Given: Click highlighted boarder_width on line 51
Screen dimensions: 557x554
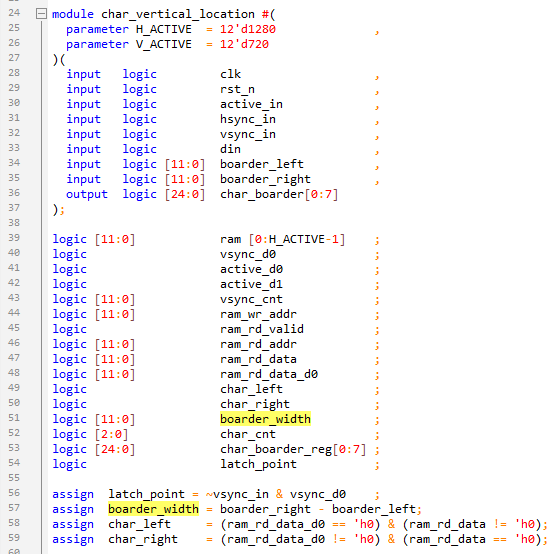Looking at the screenshot, I should (265, 419).
